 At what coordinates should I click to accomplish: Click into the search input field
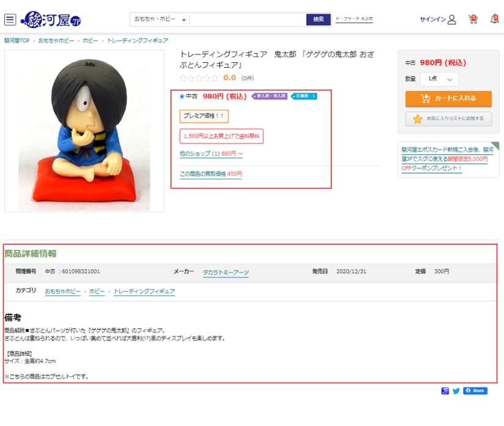click(x=248, y=20)
